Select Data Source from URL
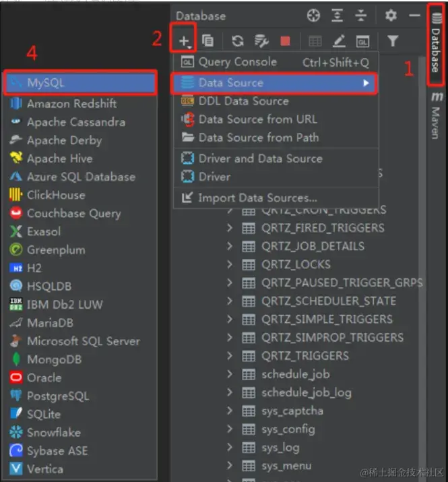Screen dimensions: 448x482 [x=276, y=119]
